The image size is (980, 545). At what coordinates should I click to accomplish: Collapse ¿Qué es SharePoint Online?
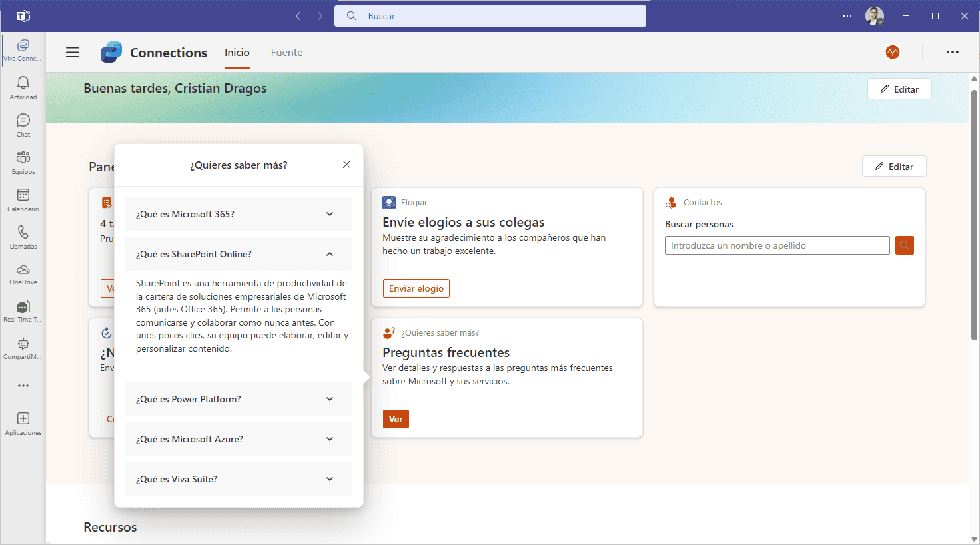tap(239, 254)
